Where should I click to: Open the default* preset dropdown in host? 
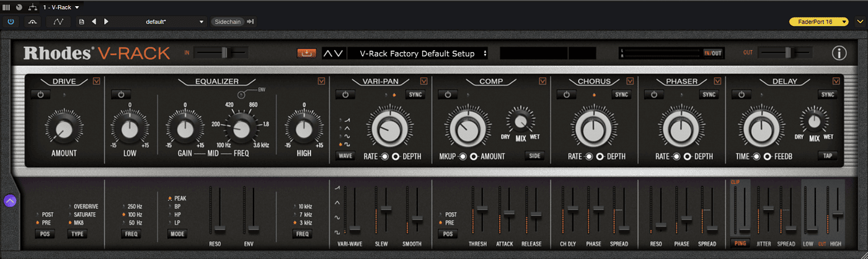(x=159, y=22)
